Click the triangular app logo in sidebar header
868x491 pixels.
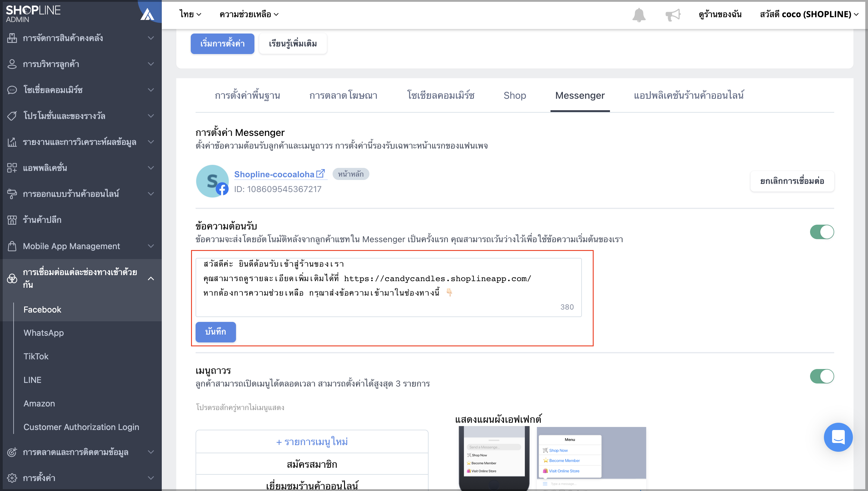click(x=147, y=14)
